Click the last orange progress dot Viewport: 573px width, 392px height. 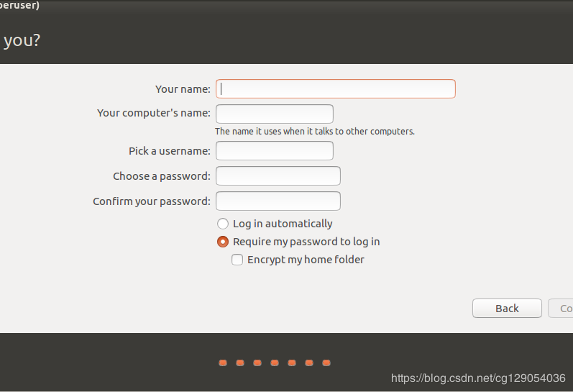[x=326, y=363]
